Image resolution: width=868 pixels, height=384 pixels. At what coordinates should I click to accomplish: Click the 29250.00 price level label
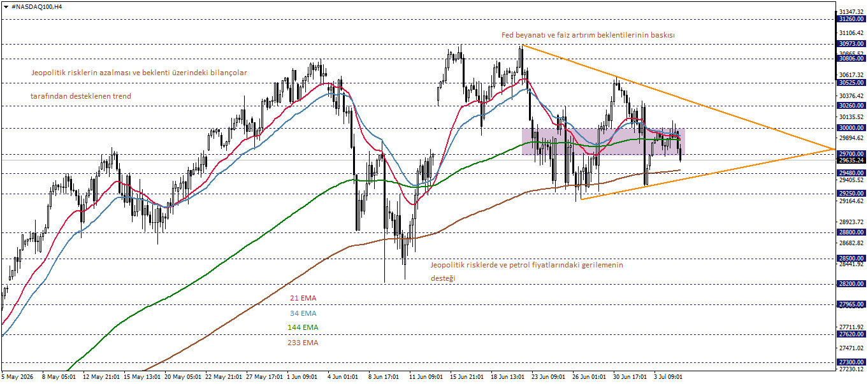852,192
